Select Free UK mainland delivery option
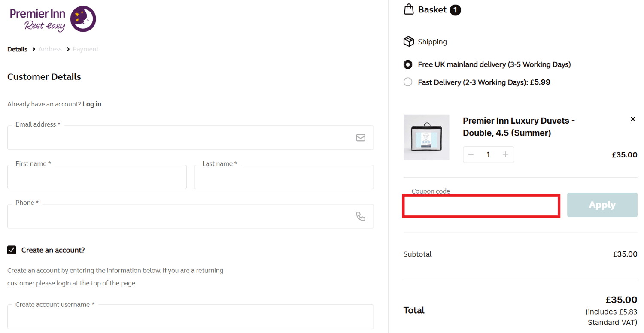The image size is (644, 333). (408, 64)
